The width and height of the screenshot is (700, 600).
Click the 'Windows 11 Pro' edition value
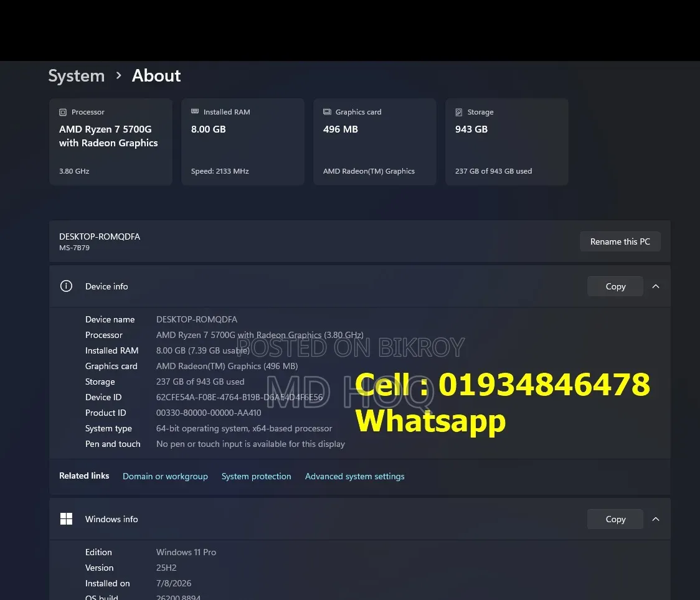coord(186,552)
